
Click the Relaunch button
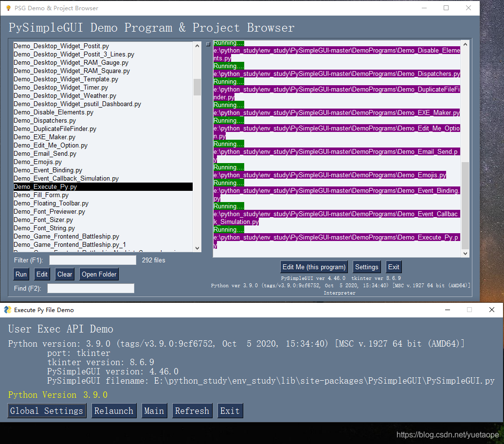(x=114, y=410)
